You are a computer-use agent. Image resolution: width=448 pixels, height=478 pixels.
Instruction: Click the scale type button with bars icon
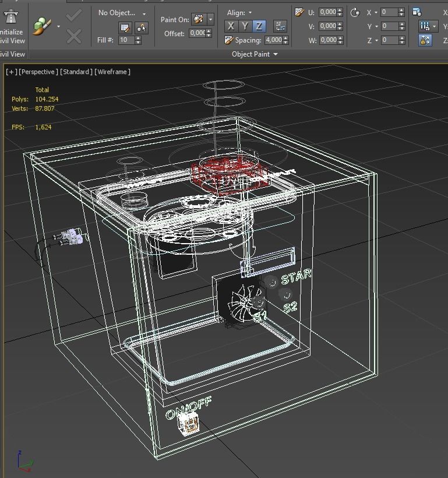click(x=425, y=26)
